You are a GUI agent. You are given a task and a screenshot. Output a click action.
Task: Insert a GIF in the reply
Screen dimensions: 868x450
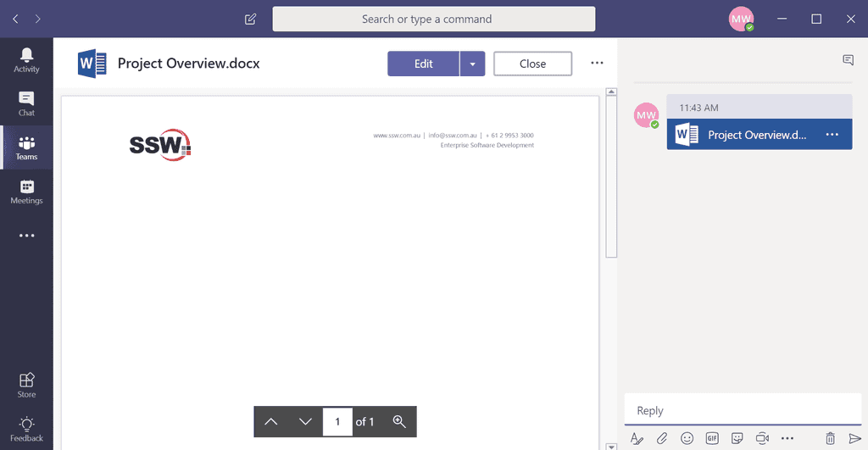(x=712, y=438)
